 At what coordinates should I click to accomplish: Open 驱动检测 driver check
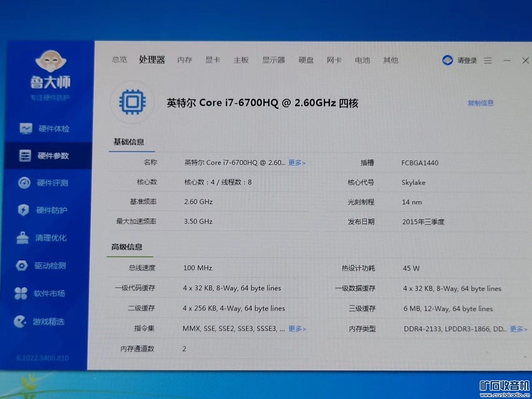tap(41, 265)
